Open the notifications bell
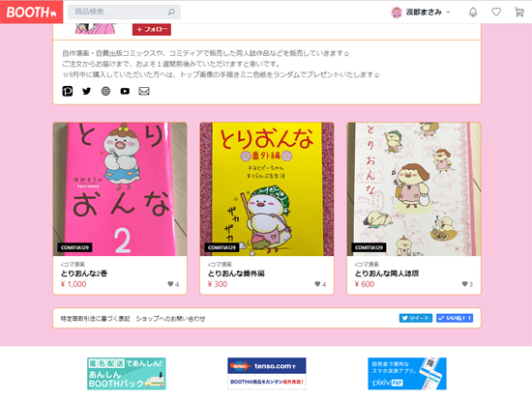The image size is (532, 400). click(x=473, y=13)
